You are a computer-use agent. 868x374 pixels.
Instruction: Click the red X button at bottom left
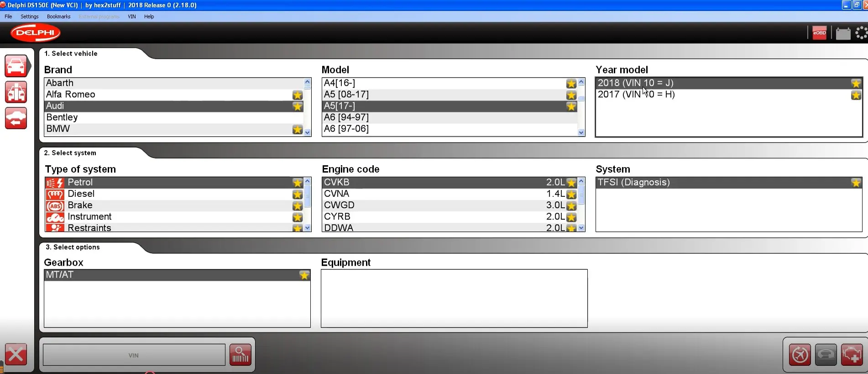click(x=16, y=354)
